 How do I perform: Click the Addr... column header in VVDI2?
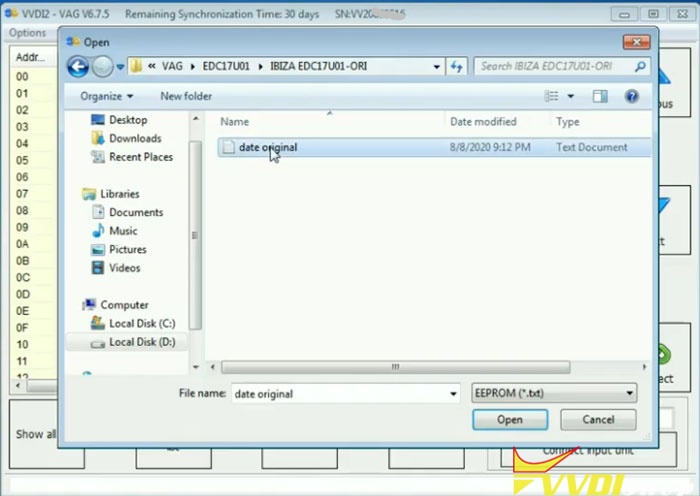point(30,57)
